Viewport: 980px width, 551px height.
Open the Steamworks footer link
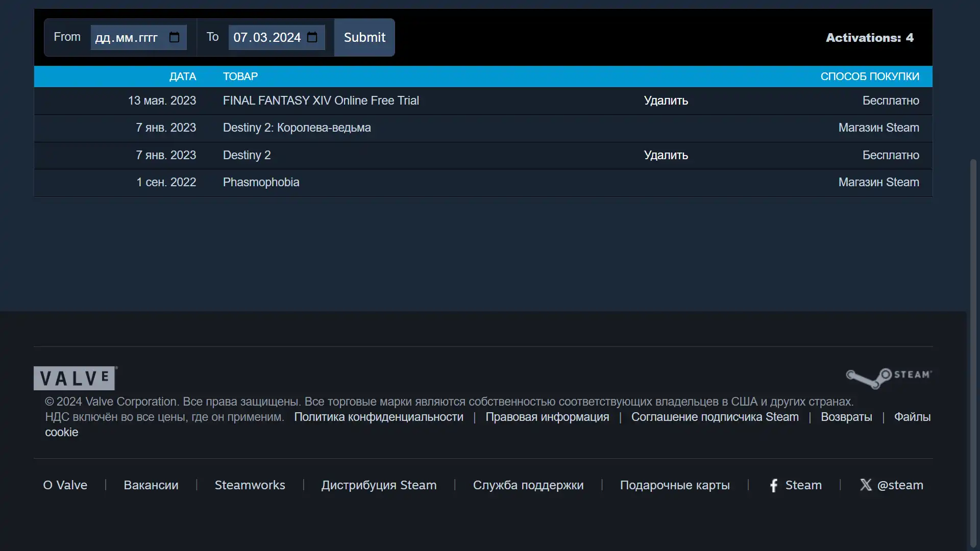click(250, 485)
